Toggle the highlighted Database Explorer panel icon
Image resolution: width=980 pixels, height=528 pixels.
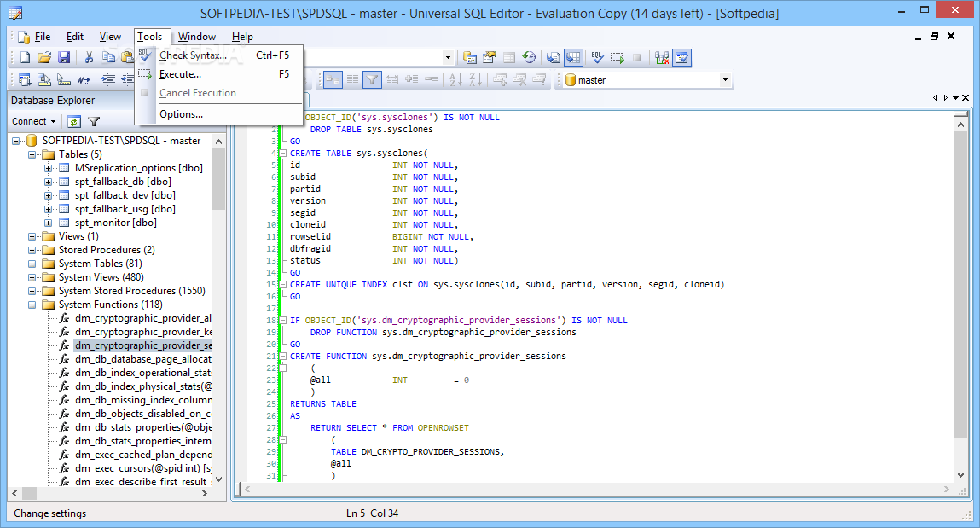[x=573, y=57]
